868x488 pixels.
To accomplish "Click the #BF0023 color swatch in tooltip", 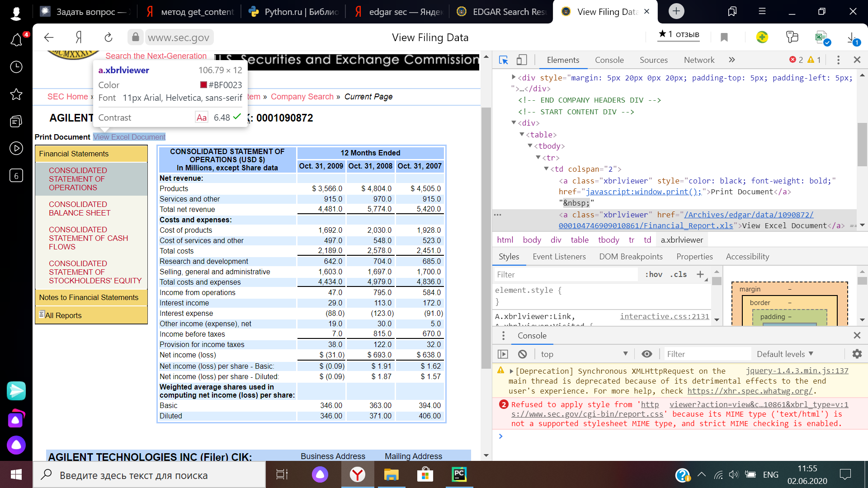I will 203,85.
